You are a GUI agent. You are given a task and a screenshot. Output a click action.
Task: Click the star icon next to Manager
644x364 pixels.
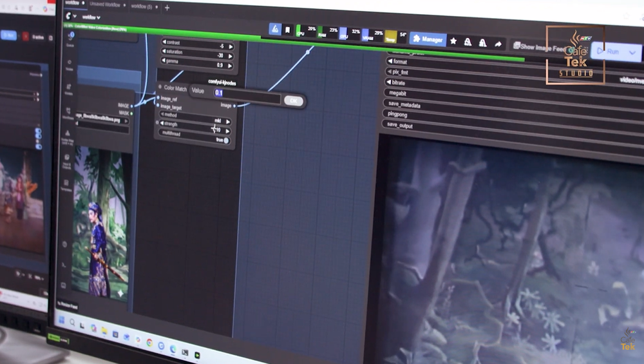click(x=453, y=41)
